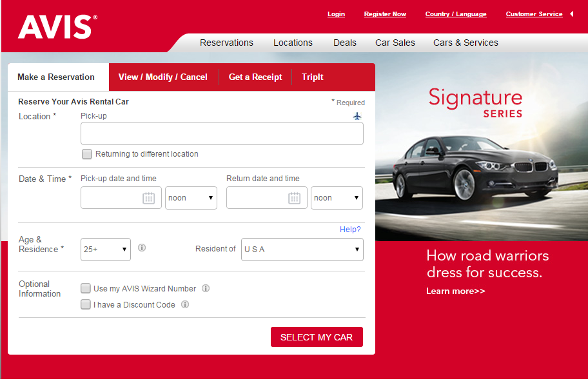Click the Login link

point(336,14)
